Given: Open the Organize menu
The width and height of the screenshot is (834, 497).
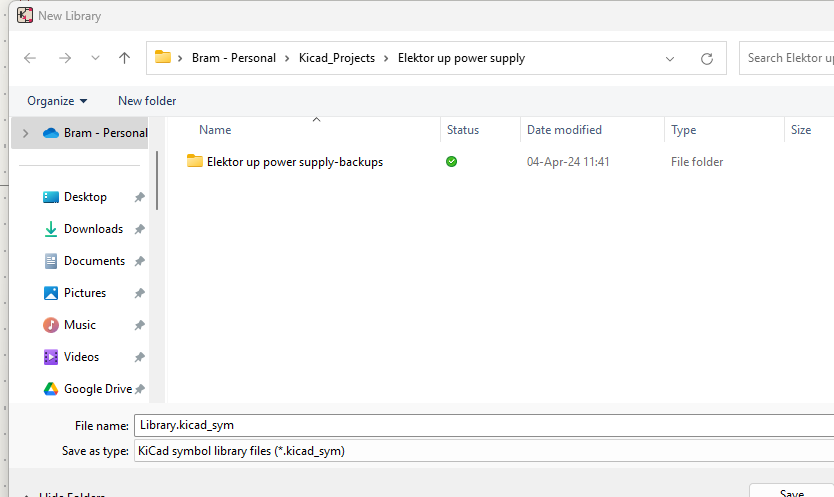Looking at the screenshot, I should [57, 101].
